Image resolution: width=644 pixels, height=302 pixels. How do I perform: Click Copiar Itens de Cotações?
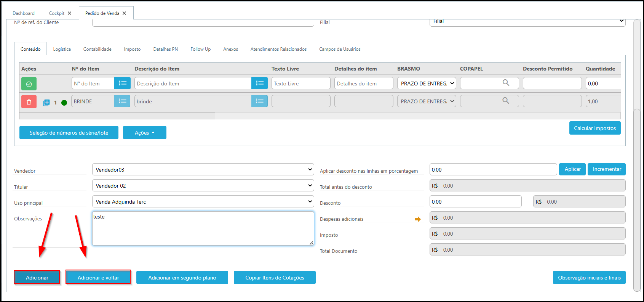click(275, 278)
